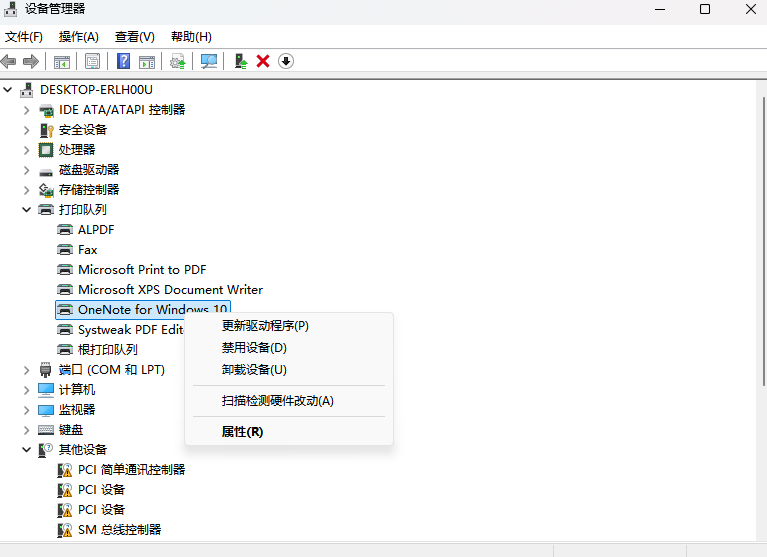Image resolution: width=767 pixels, height=557 pixels.
Task: Open the 查看(V) menu
Action: 135,37
